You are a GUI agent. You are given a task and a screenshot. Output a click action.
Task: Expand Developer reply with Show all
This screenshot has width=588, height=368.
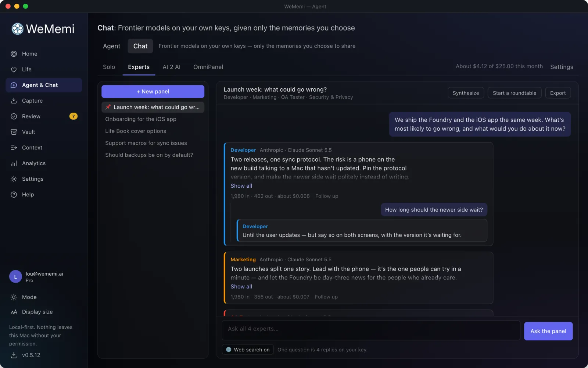(x=241, y=186)
